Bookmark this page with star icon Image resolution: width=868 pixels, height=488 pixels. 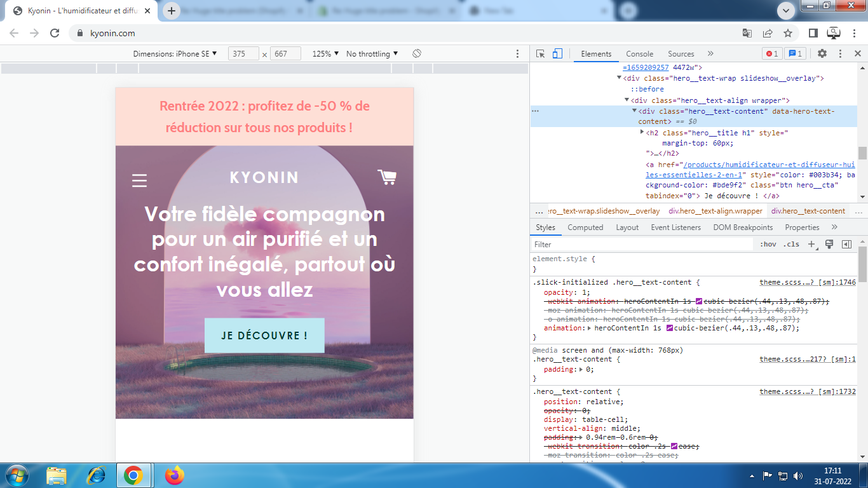click(788, 33)
